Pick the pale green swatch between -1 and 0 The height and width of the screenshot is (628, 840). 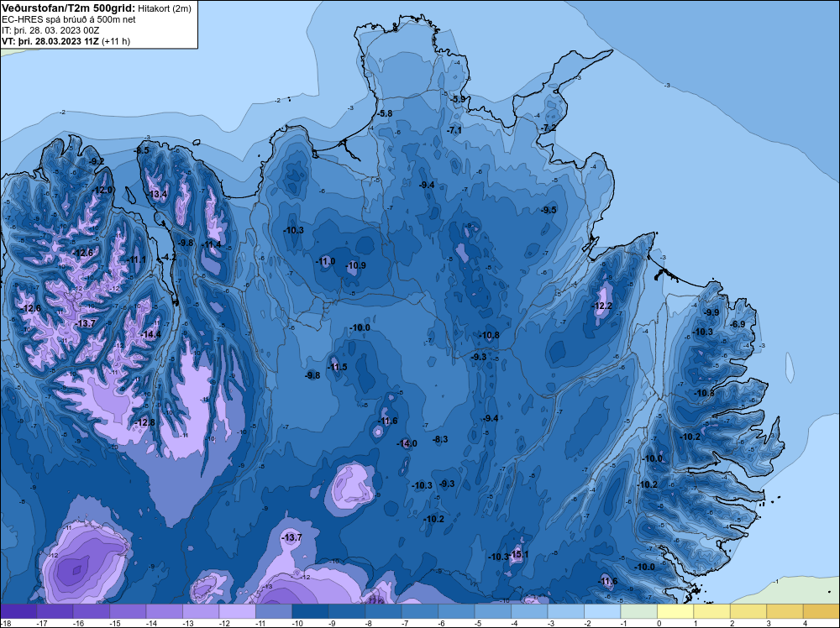tap(638, 611)
